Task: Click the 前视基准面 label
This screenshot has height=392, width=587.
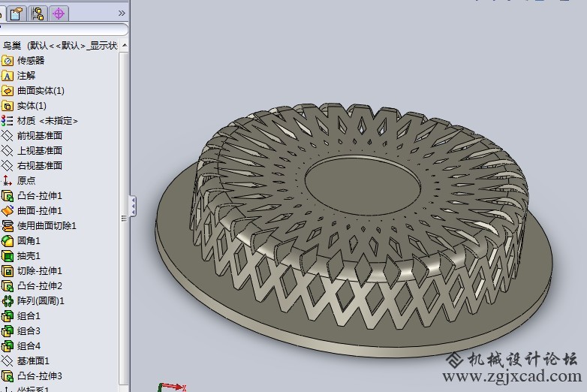Action: tap(40, 136)
